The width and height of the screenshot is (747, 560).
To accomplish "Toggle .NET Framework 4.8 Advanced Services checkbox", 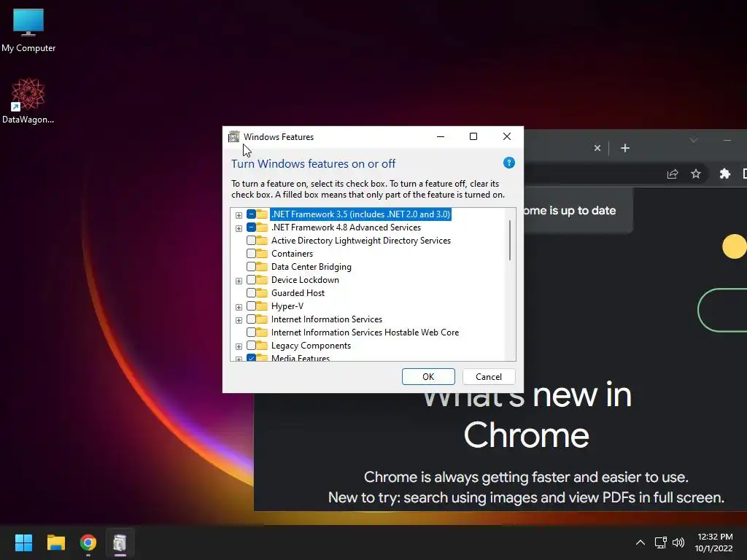I will (x=251, y=227).
